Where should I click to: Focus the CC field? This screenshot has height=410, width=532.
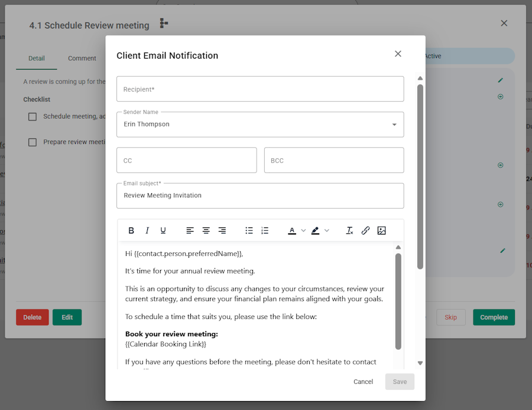[187, 160]
